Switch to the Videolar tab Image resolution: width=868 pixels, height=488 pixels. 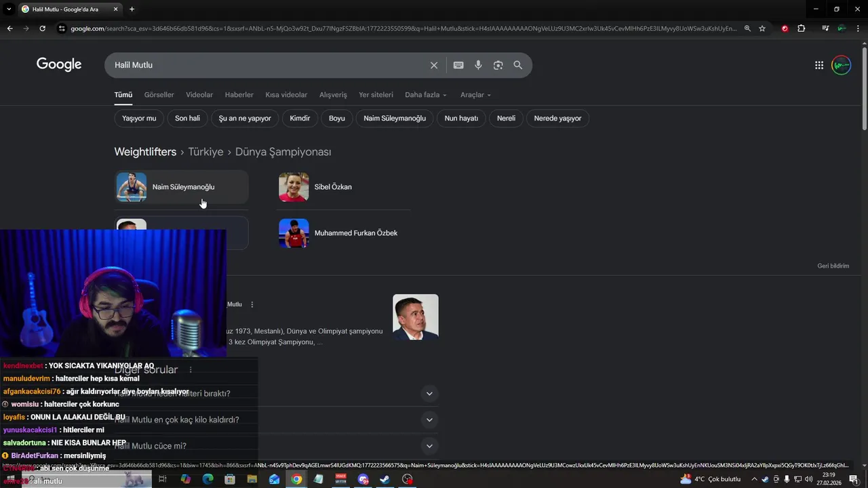pos(199,95)
